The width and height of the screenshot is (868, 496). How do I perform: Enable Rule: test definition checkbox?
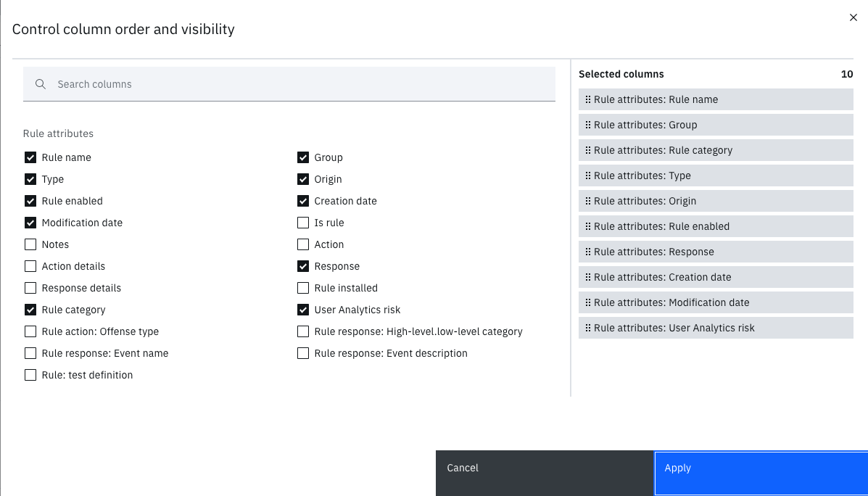pos(30,375)
